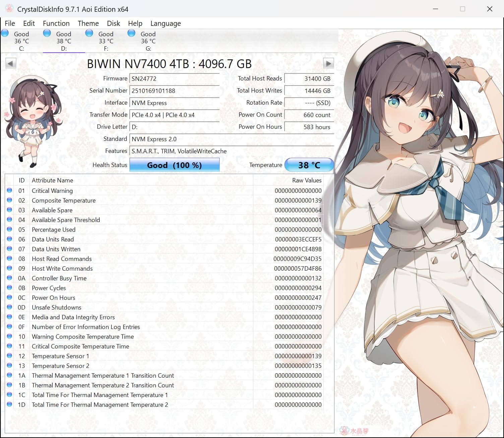Open the Edit menu
This screenshot has width=504, height=438.
tap(29, 23)
